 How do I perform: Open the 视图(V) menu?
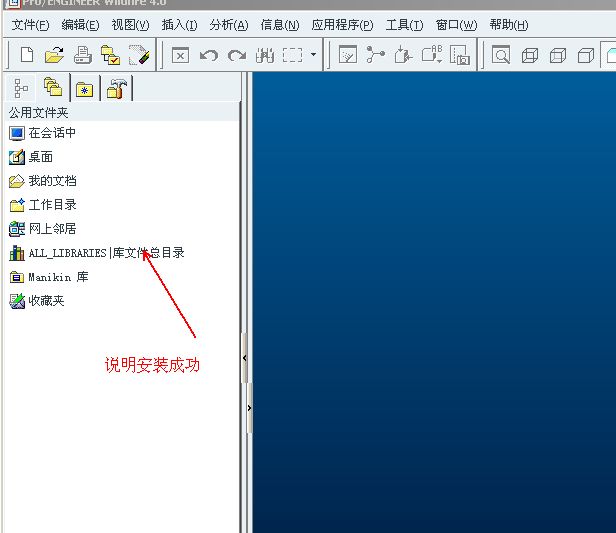[x=130, y=25]
